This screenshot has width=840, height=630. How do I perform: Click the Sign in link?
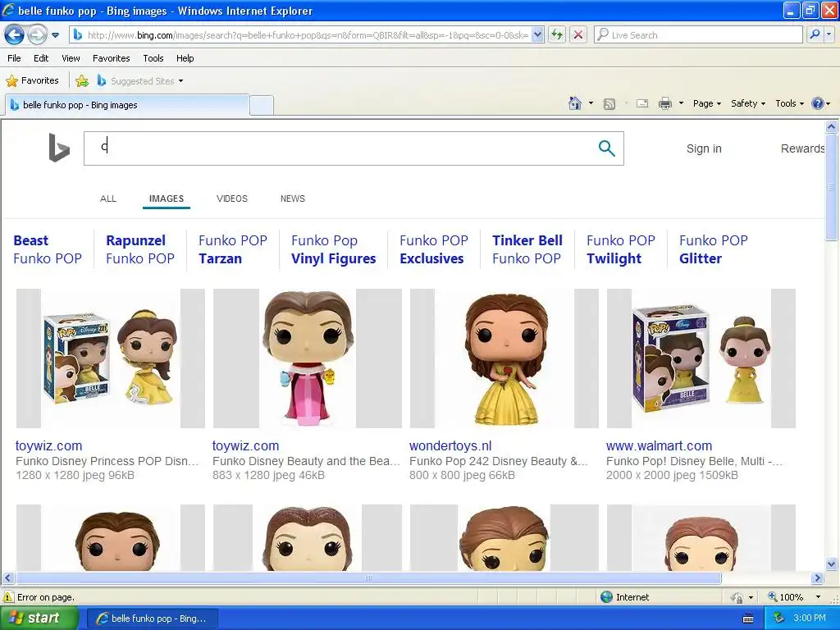click(x=704, y=148)
